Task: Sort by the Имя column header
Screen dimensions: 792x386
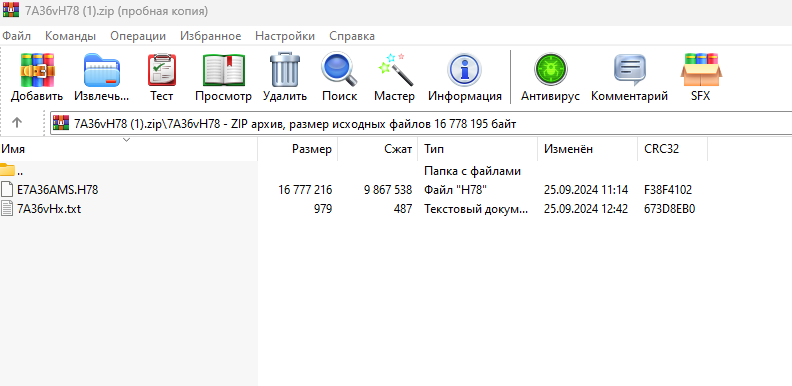Action: coord(129,149)
